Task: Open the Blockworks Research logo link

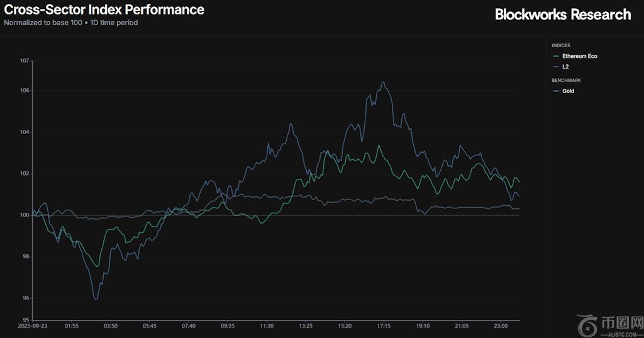Action: pyautogui.click(x=563, y=14)
